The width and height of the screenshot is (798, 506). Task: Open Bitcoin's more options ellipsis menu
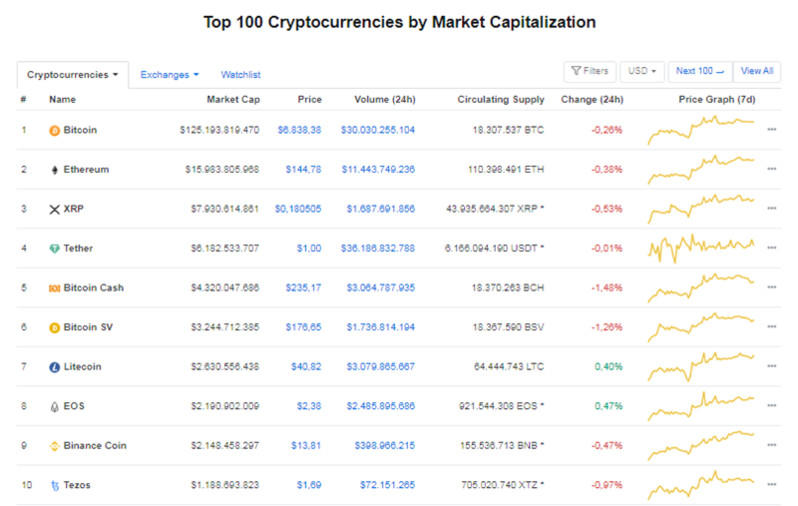(x=771, y=130)
